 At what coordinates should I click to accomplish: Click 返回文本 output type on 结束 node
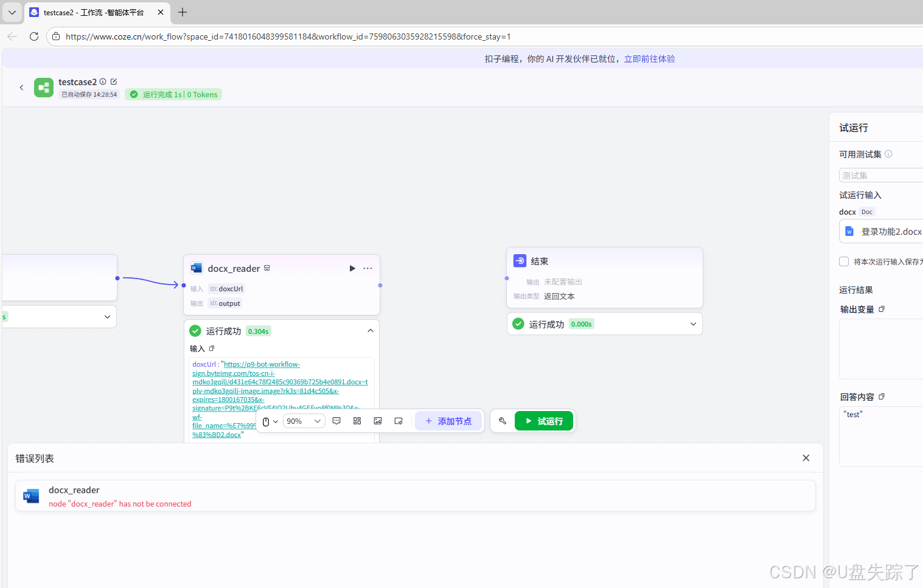(559, 296)
